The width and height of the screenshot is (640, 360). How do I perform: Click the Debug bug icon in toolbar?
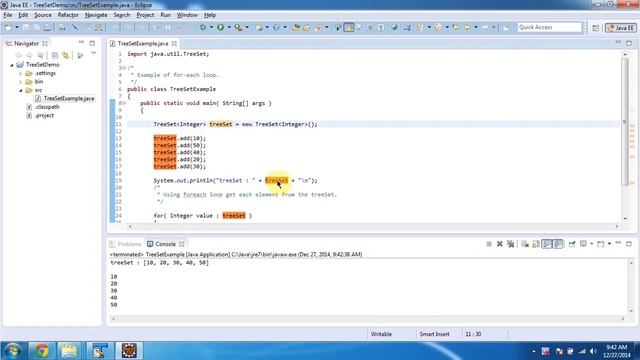click(203, 27)
